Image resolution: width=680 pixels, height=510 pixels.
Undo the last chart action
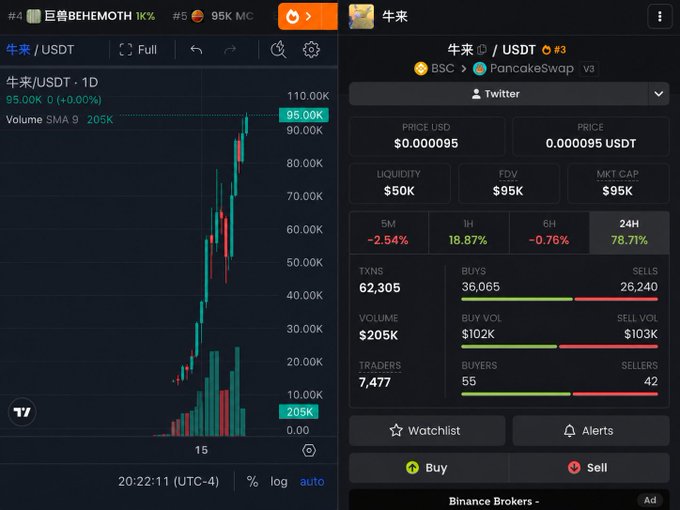[196, 50]
